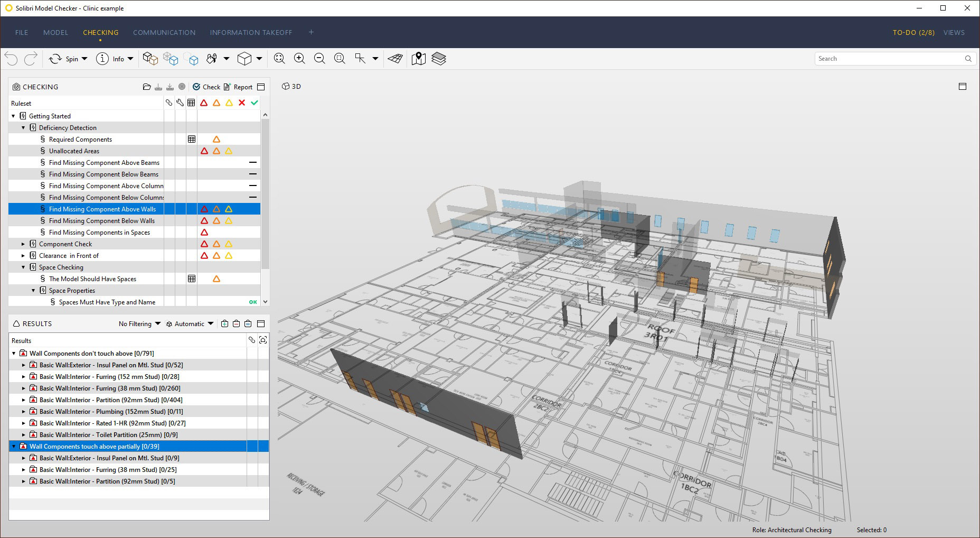Select the Info tool icon
This screenshot has height=538, width=980.
[x=102, y=59]
